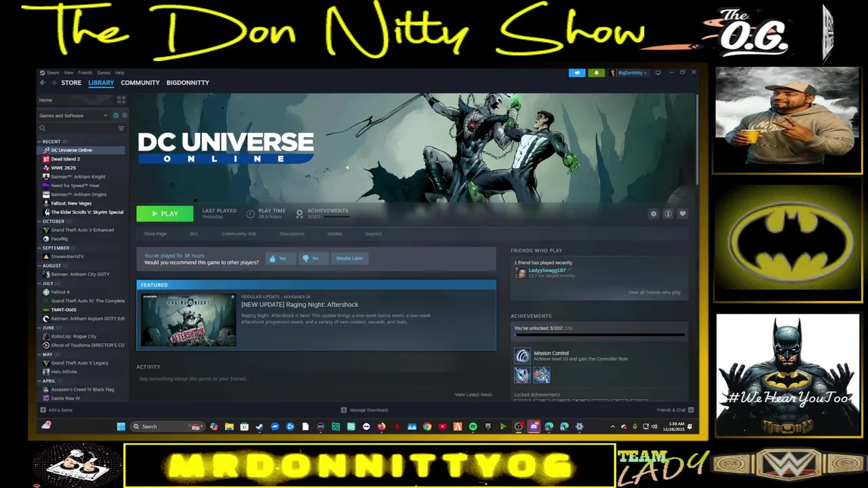The height and width of the screenshot is (488, 868).
Task: Collapse the APRIL games group
Action: pyautogui.click(x=39, y=381)
